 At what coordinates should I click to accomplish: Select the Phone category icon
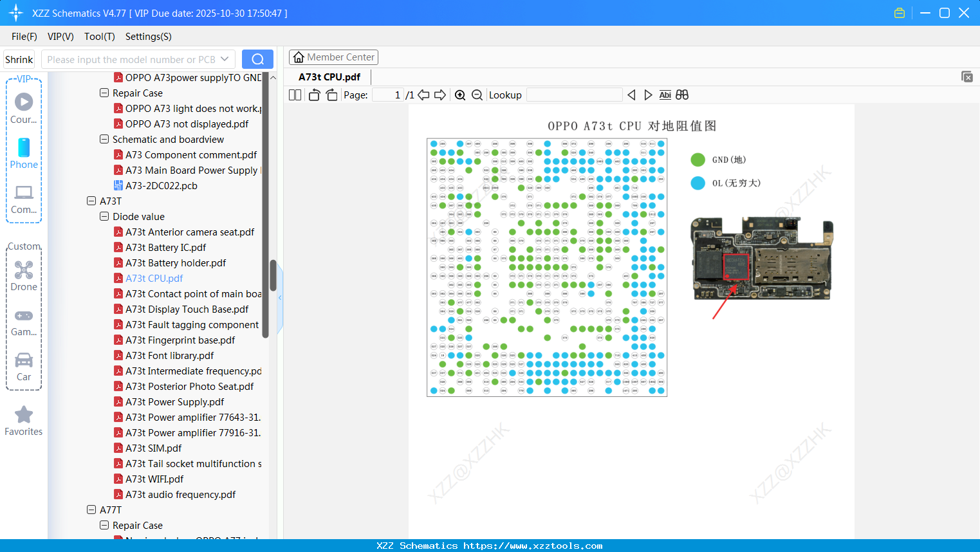click(24, 153)
